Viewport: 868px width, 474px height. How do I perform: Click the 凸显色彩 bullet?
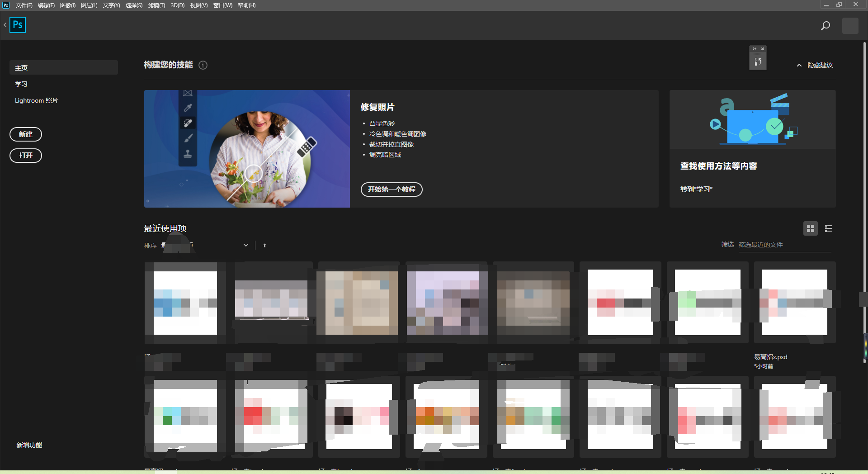pyautogui.click(x=382, y=123)
